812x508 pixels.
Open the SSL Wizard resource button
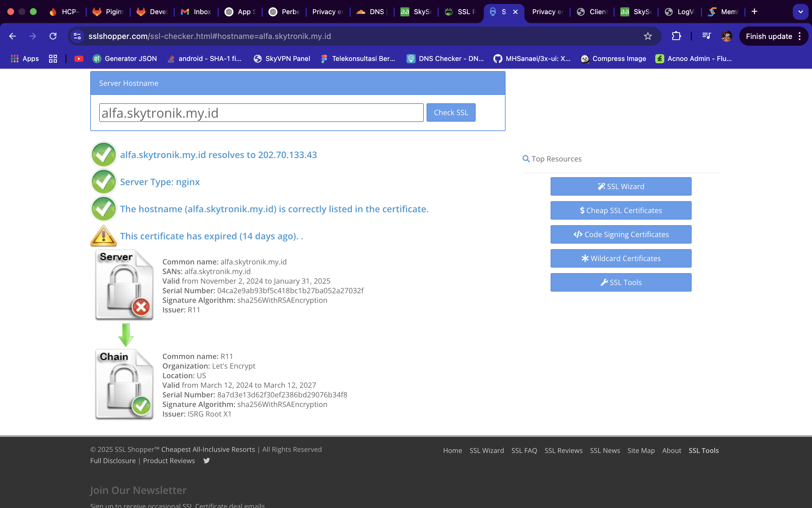[621, 187]
